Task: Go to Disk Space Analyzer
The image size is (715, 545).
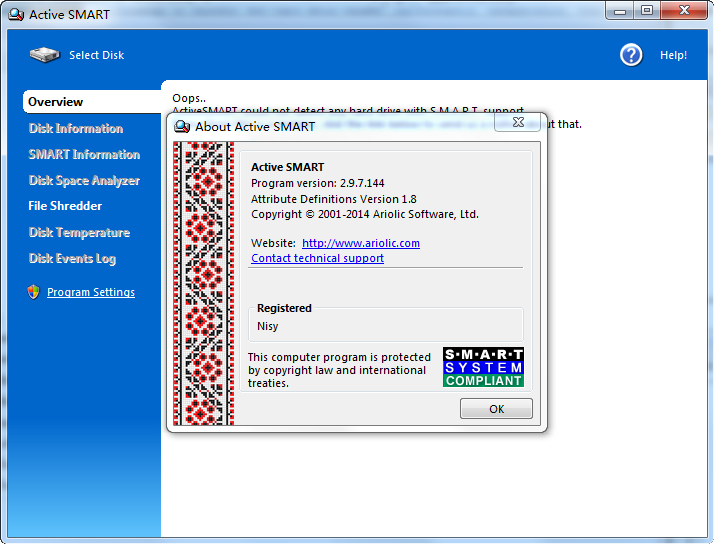Action: click(x=84, y=180)
